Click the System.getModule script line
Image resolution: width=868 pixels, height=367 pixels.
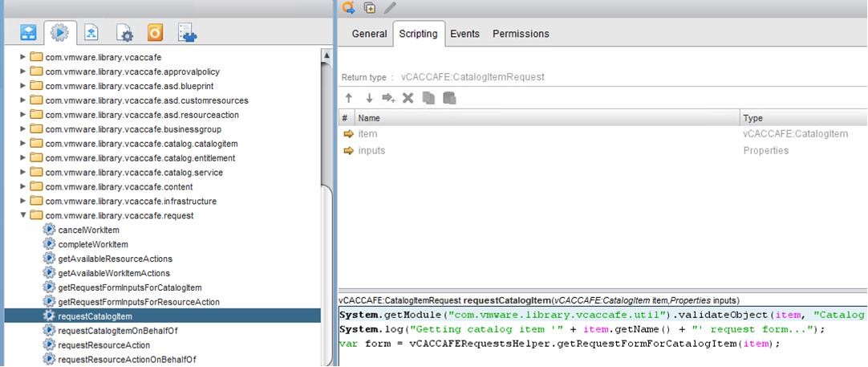(x=602, y=315)
